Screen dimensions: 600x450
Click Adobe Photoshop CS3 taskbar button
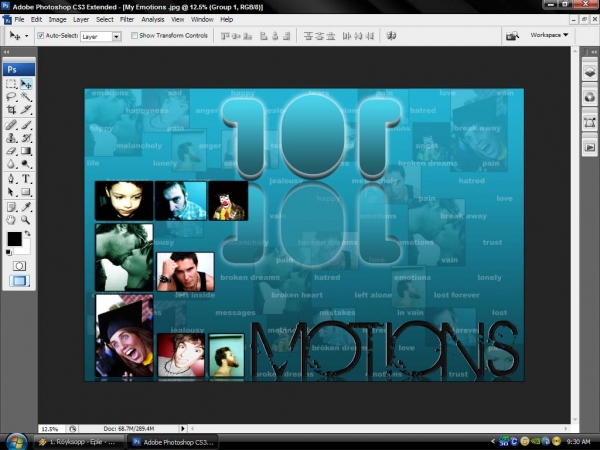(173, 442)
